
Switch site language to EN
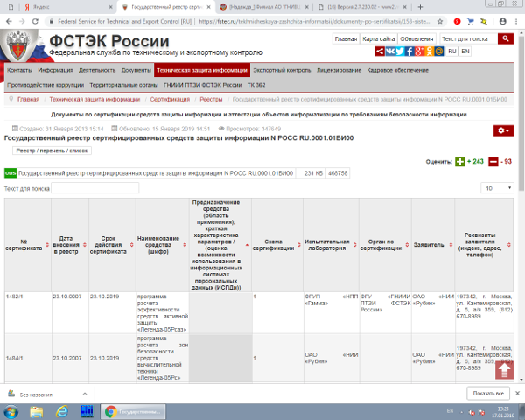click(465, 52)
